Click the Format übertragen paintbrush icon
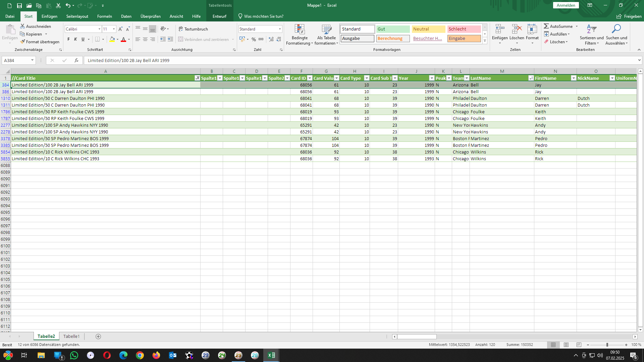Image resolution: width=644 pixels, height=362 pixels. (23, 42)
